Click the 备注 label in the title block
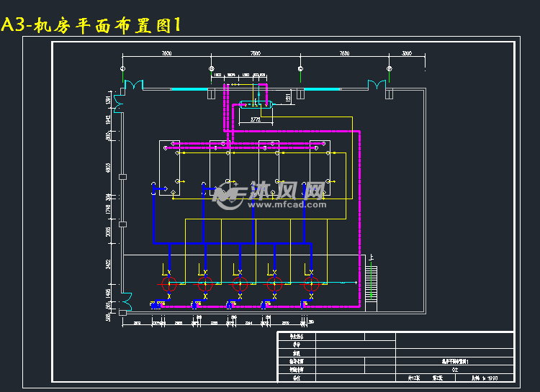540x392 pixels. pyautogui.click(x=297, y=378)
